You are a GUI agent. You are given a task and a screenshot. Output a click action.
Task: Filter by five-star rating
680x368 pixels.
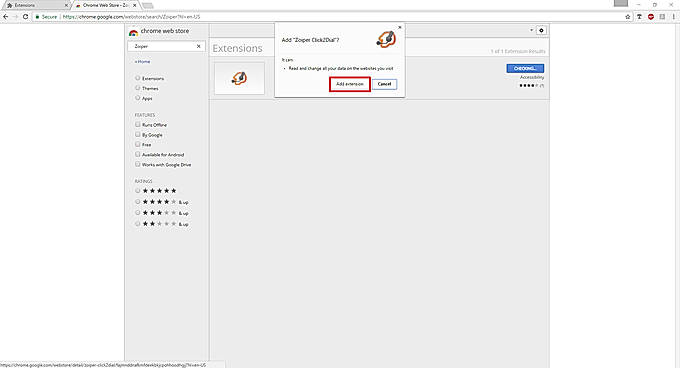[x=137, y=191]
